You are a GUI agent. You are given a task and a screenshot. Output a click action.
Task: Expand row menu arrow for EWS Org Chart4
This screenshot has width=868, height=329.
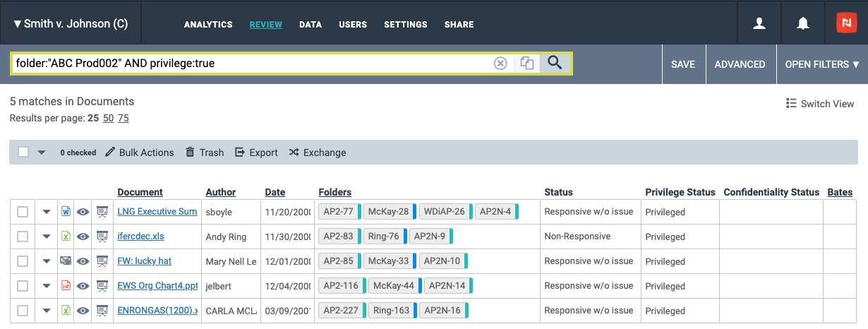click(47, 286)
